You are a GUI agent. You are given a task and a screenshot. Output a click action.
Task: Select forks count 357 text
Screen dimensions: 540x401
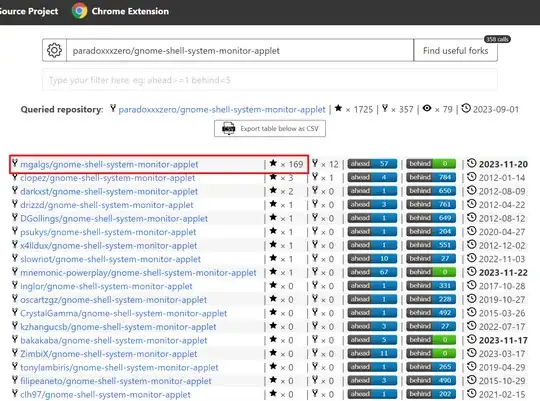click(x=406, y=110)
